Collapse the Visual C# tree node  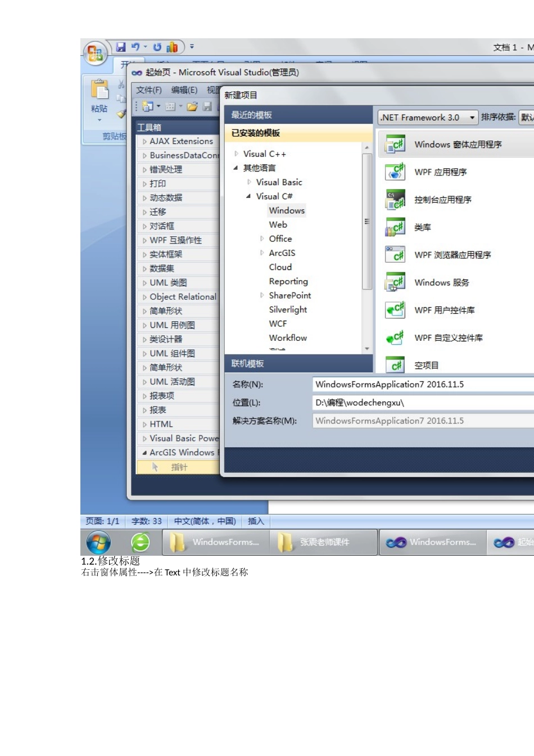pyautogui.click(x=248, y=196)
